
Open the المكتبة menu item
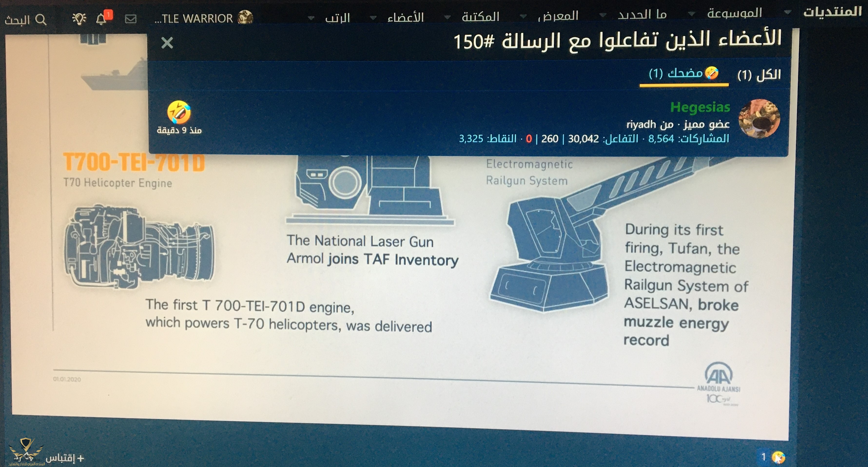(480, 17)
